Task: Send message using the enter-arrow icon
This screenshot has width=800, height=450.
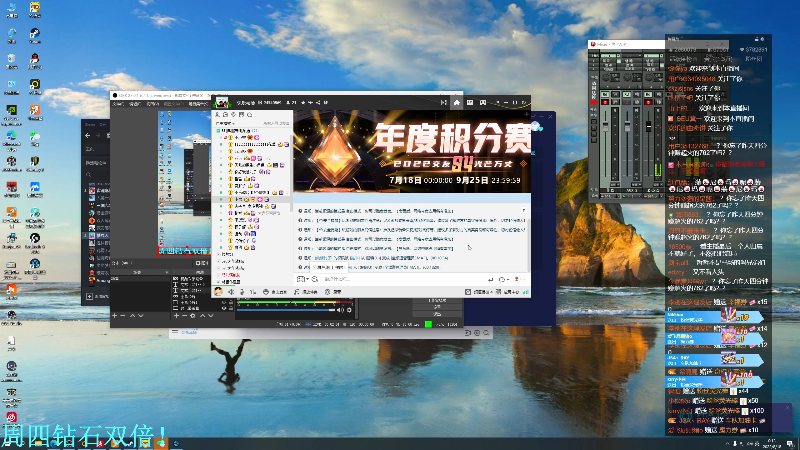Action: click(x=490, y=280)
